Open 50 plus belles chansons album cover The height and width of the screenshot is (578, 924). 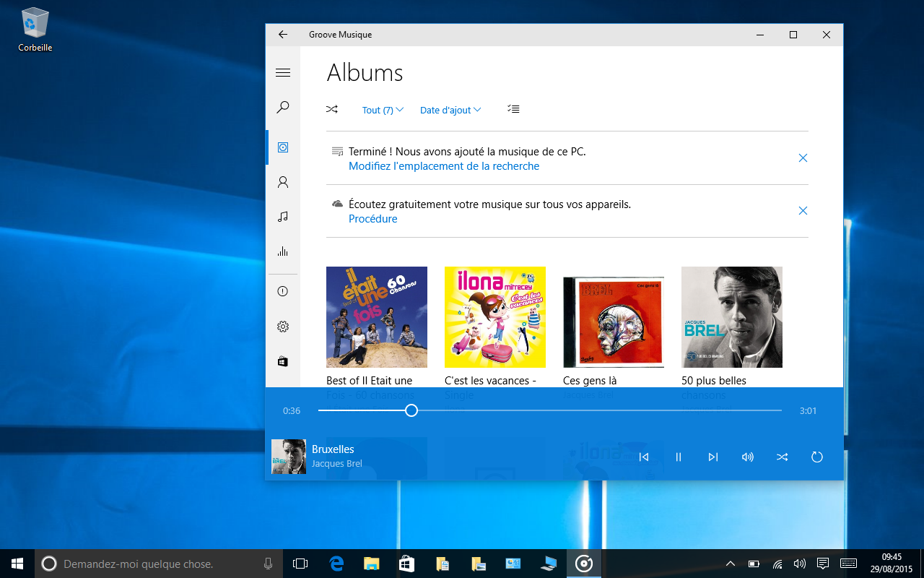click(732, 317)
